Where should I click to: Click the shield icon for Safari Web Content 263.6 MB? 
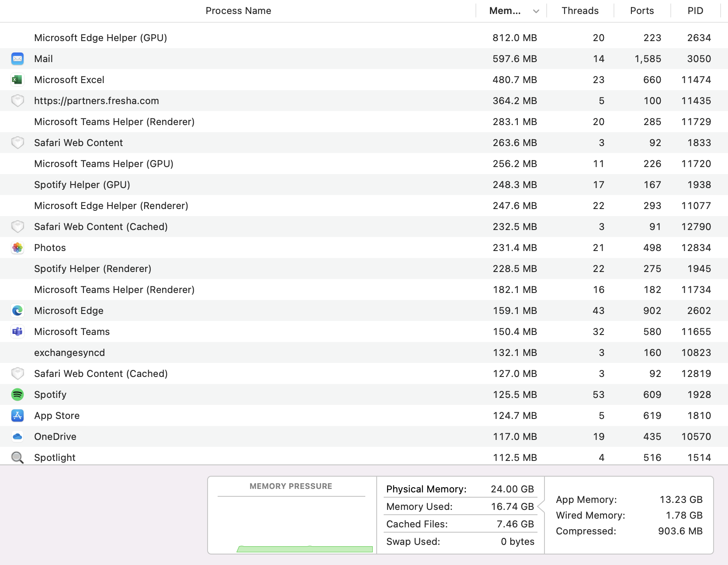[17, 143]
